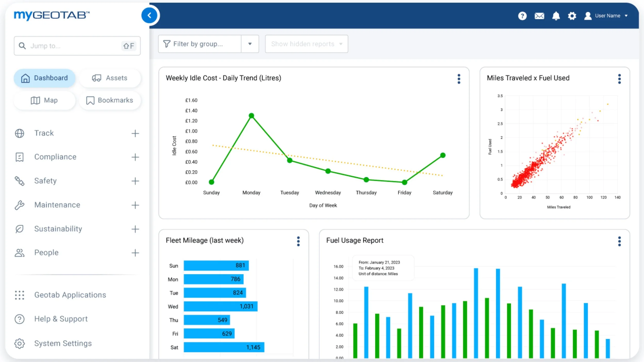The image size is (644, 362).
Task: Click the help question mark icon in header
Action: point(522,16)
